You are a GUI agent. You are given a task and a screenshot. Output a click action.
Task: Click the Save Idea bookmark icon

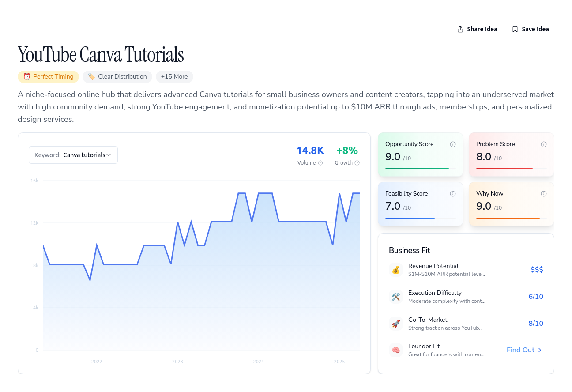click(515, 29)
